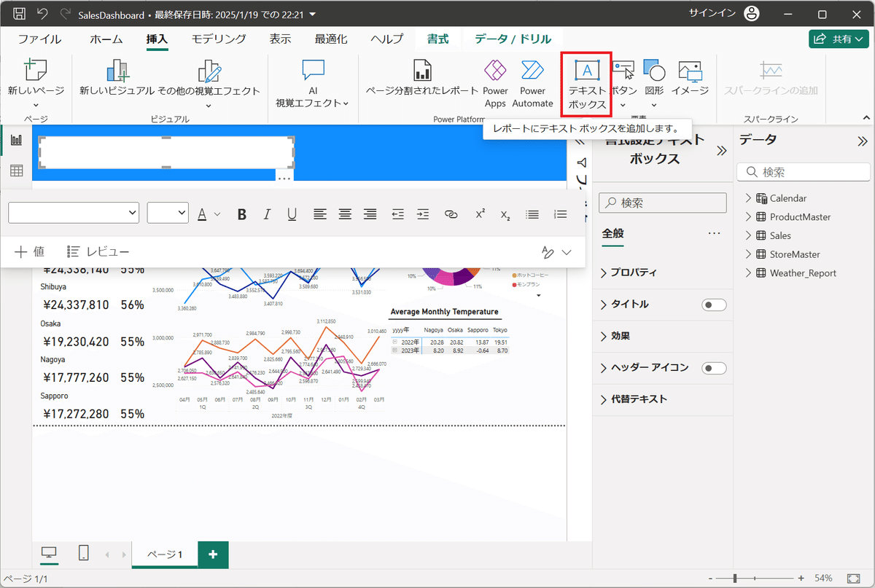
Task: Add a text box to the report
Action: [x=587, y=84]
